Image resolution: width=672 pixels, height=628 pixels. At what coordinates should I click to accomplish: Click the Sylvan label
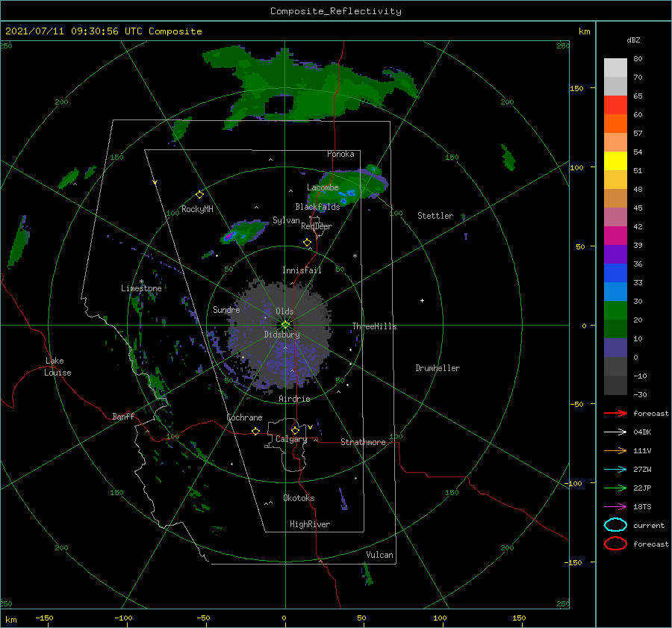click(x=286, y=220)
